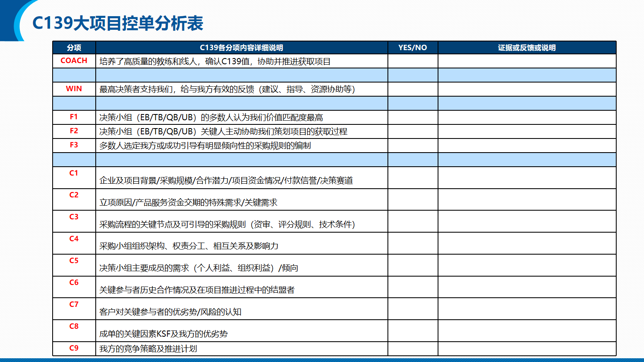The height and width of the screenshot is (362, 644).
Task: Select F1 description about 价值匹配度最高
Action: click(x=211, y=117)
